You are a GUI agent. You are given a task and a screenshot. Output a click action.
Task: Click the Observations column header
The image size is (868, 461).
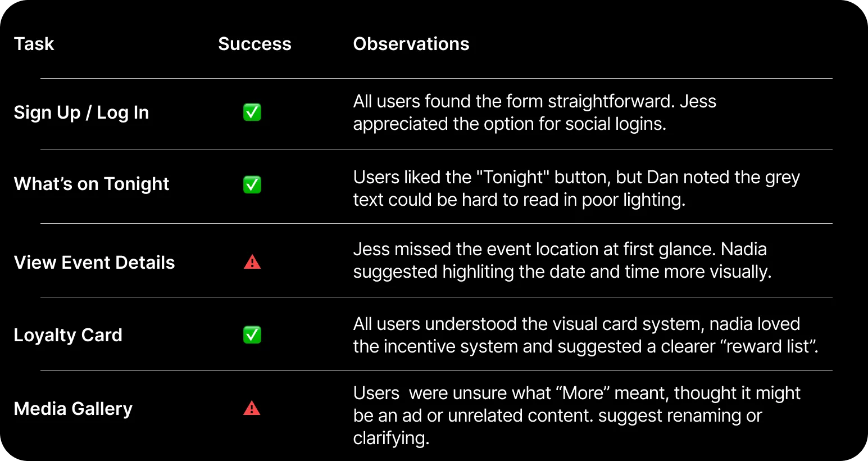tap(411, 44)
